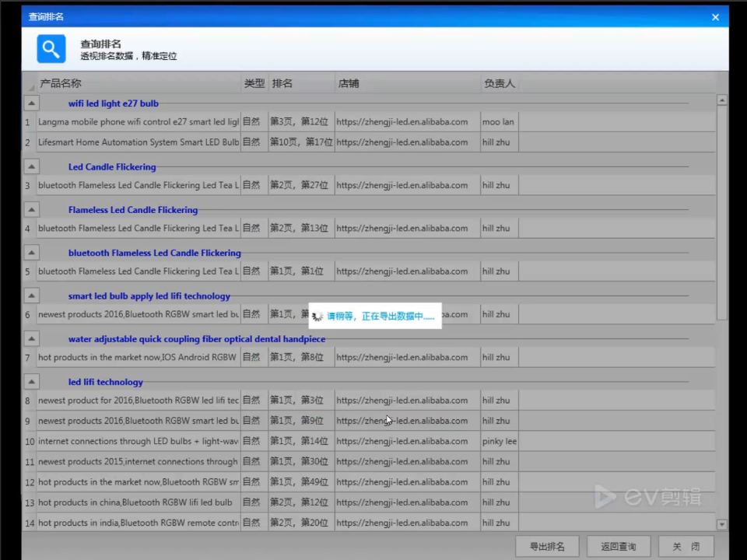
Task: Collapse the "Flameless Led Candle Flickering" group
Action: tap(31, 209)
